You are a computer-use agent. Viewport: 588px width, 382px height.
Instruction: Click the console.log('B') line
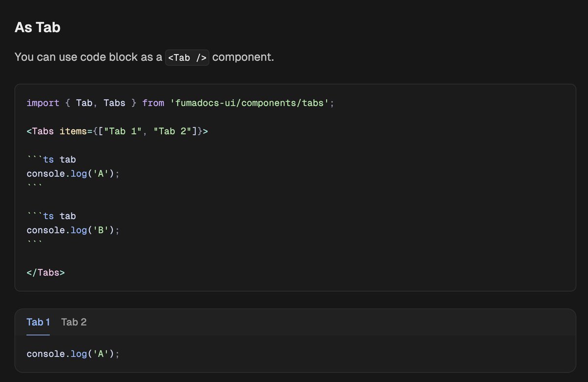click(73, 230)
